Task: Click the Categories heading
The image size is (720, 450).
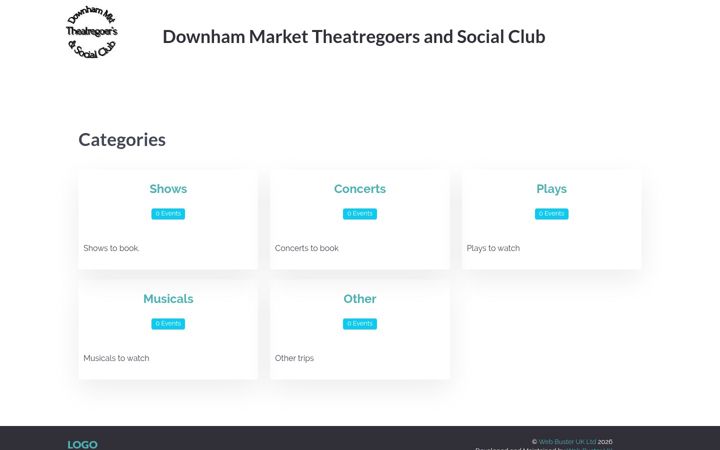Action: click(x=122, y=140)
